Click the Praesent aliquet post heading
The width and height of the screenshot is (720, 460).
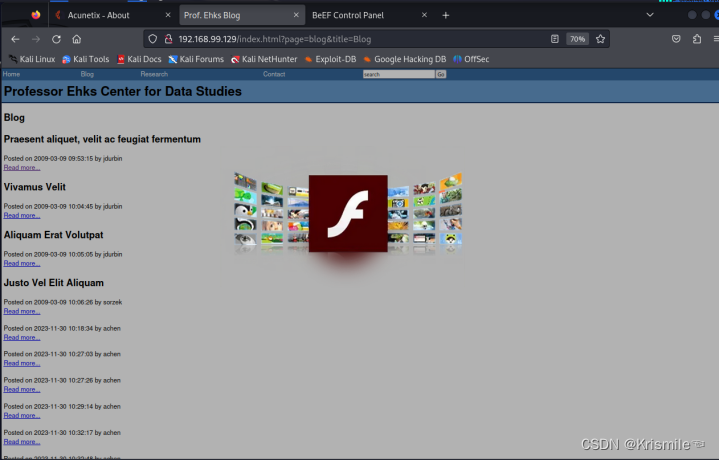click(x=102, y=139)
